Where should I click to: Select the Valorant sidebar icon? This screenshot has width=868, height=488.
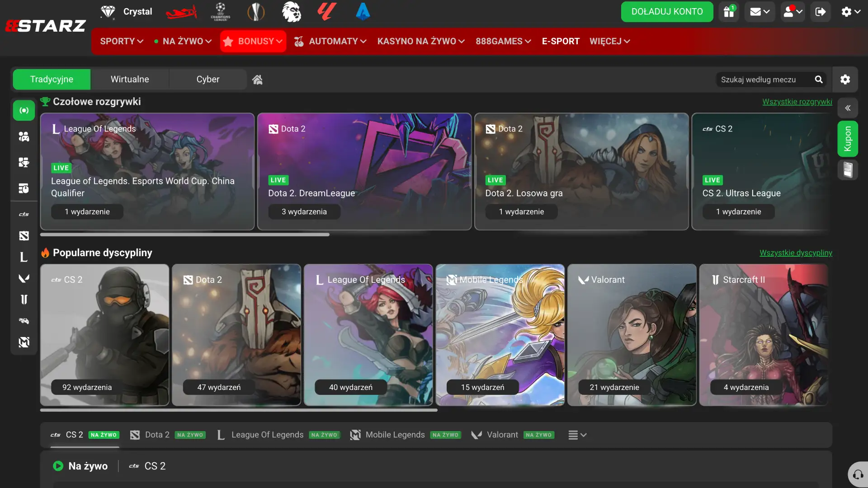[24, 278]
